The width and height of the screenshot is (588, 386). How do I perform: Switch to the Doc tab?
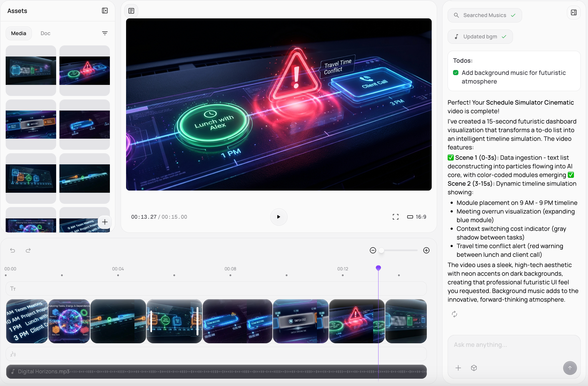[45, 33]
